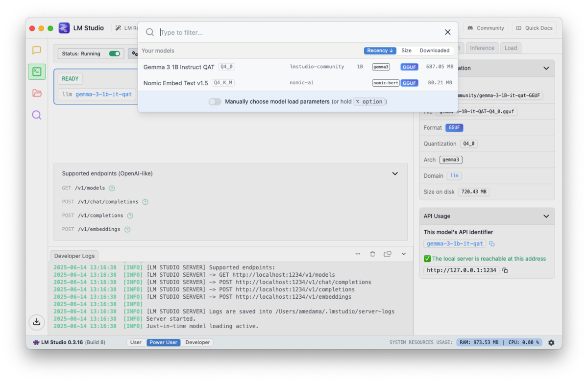The height and width of the screenshot is (383, 588).
Task: Click the server settings gear button
Action: pyautogui.click(x=134, y=53)
